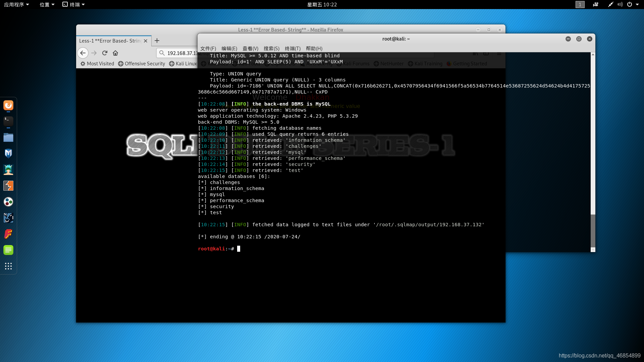Click the terminal vertical scrollbar thumb

click(x=593, y=231)
